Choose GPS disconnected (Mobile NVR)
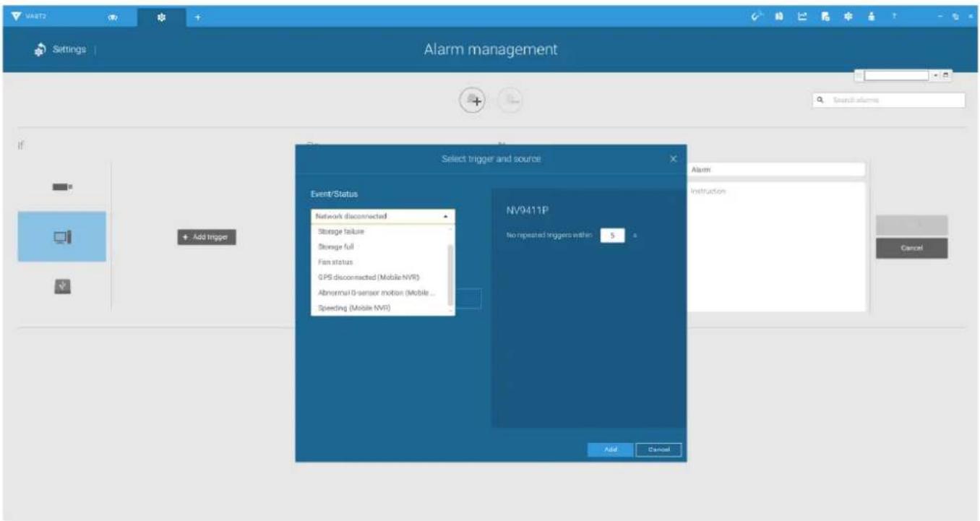 click(379, 277)
